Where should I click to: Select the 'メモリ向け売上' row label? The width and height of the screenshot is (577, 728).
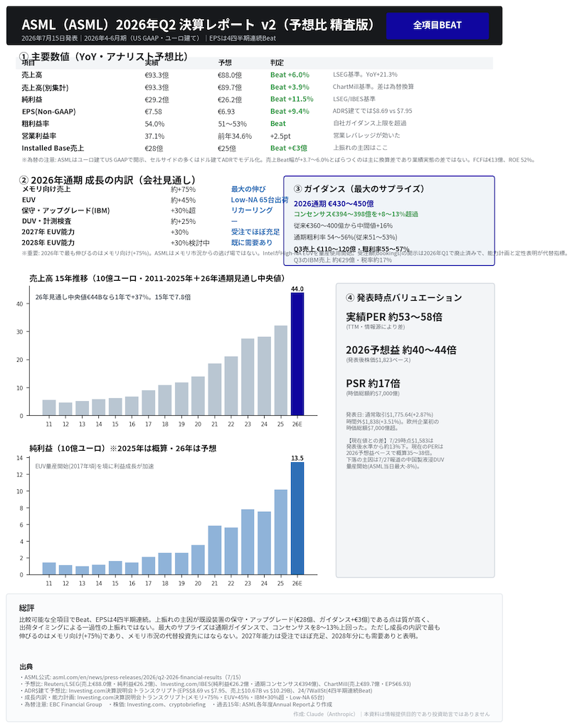[x=46, y=189]
